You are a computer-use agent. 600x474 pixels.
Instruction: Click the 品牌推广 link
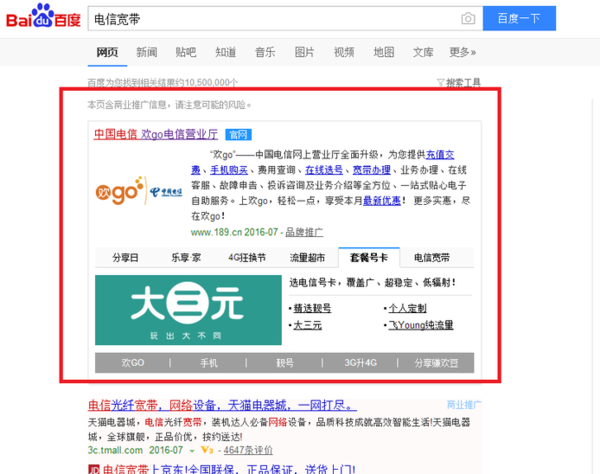(304, 232)
